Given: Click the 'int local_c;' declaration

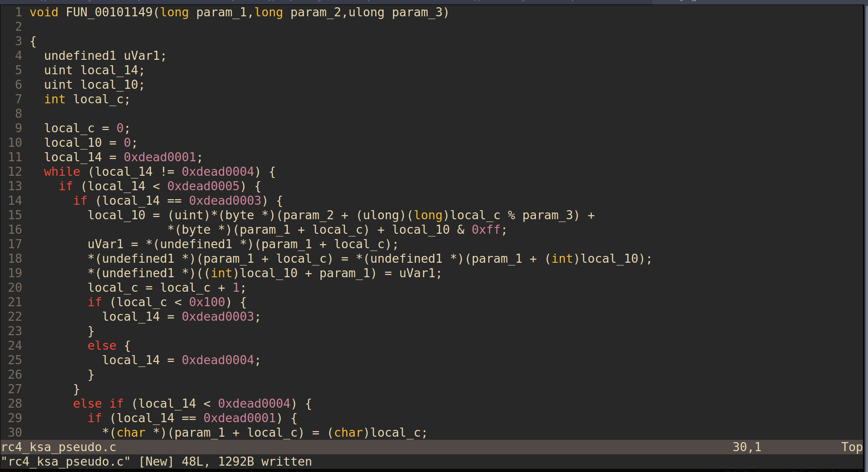Looking at the screenshot, I should pyautogui.click(x=87, y=99).
